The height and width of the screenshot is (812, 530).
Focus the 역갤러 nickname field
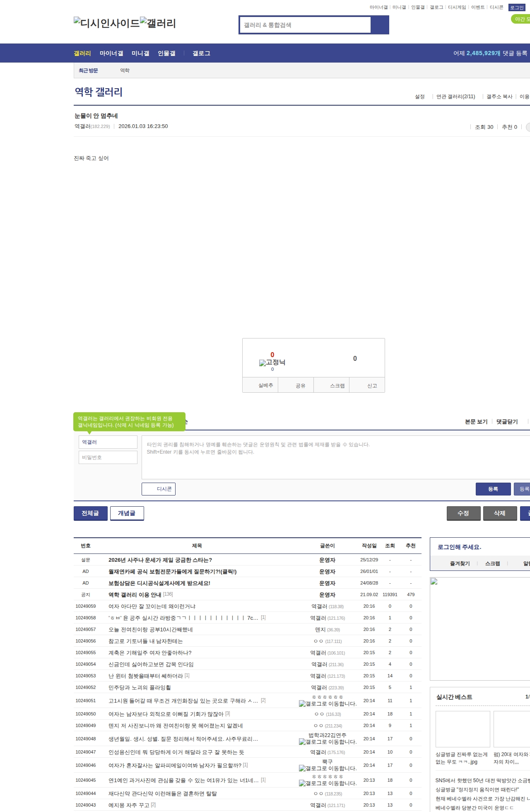(x=108, y=442)
